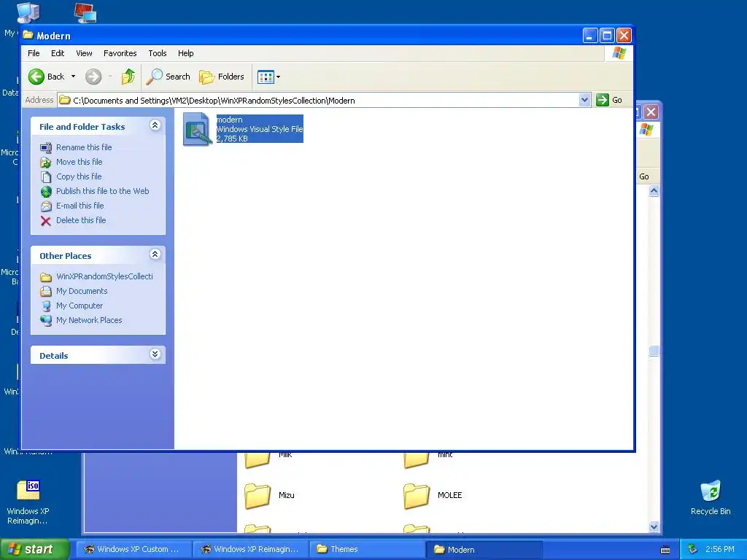Click the modern file name text

[x=229, y=120]
